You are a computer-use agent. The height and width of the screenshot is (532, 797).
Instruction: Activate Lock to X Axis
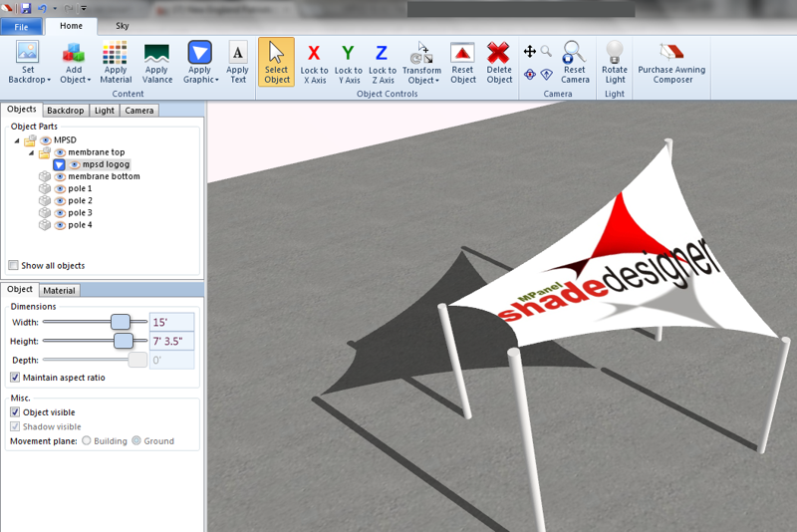coord(314,54)
